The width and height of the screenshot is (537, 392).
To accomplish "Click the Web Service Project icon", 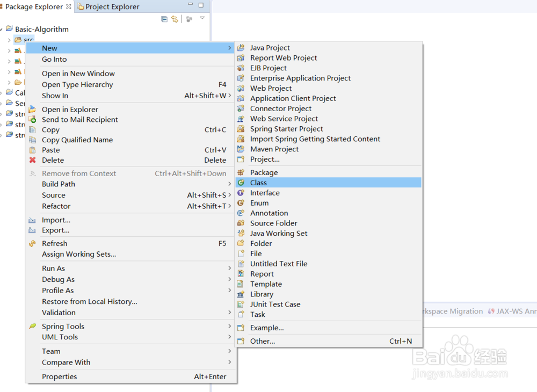I will (x=241, y=119).
